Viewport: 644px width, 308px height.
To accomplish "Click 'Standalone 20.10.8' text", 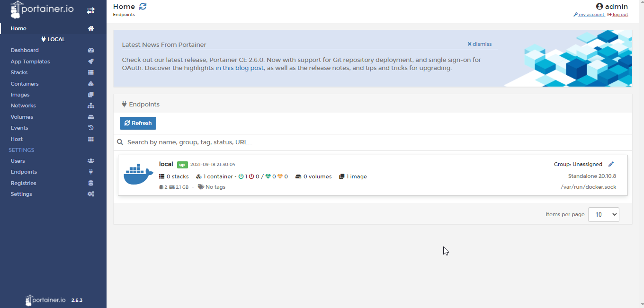I will 592,176.
